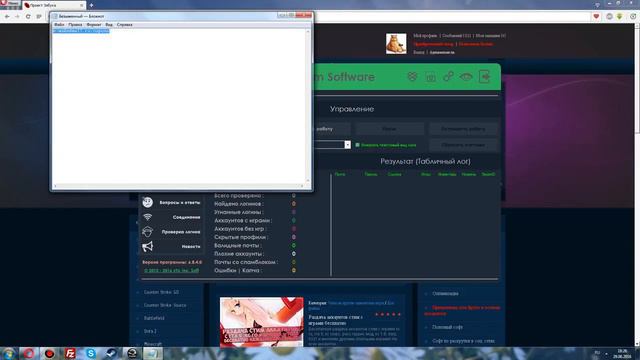Image resolution: width=640 pixels, height=360 pixels.
Task: Open the red-highlighted right sidebar link
Action: 462,310
